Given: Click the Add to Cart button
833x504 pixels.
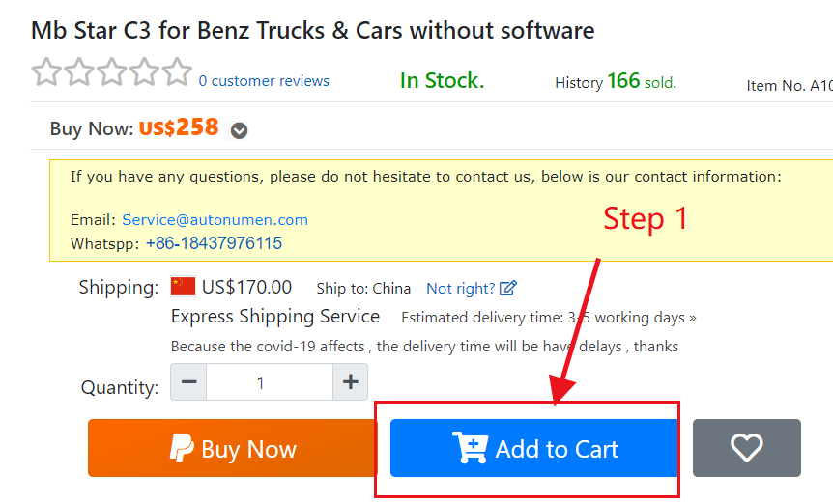Looking at the screenshot, I should (x=533, y=448).
